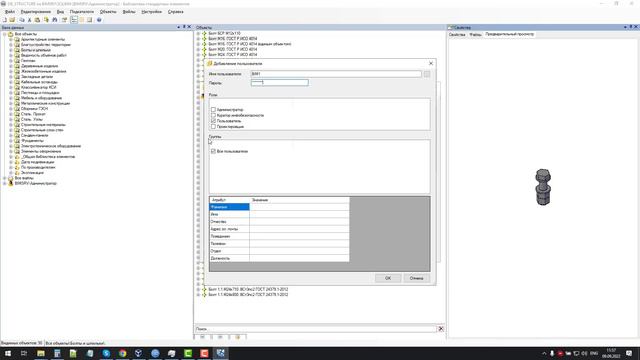Image resolution: width=640 pixels, height=360 pixels.
Task: Open the 'Редактирование' menu
Action: tap(36, 12)
